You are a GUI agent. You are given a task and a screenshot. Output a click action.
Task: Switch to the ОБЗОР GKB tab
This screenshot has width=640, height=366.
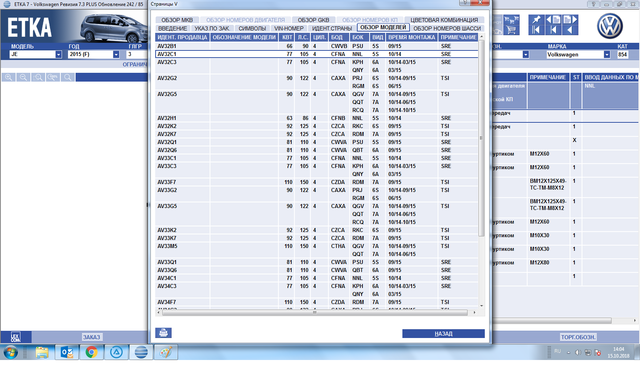tap(313, 20)
